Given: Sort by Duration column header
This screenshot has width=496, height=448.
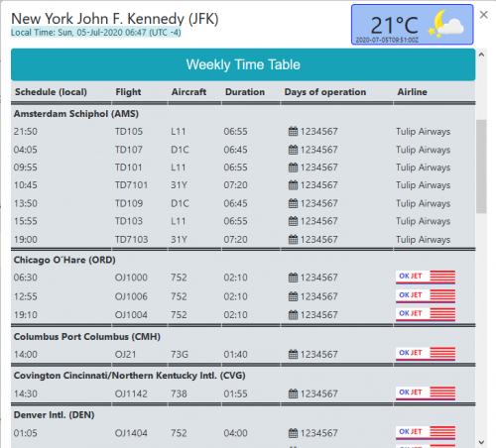Looking at the screenshot, I should [x=245, y=92].
